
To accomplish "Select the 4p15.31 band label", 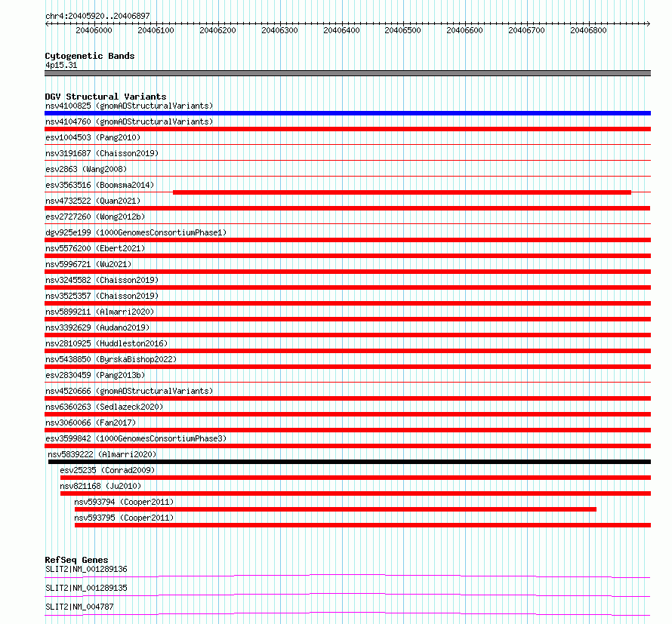I will (61, 65).
